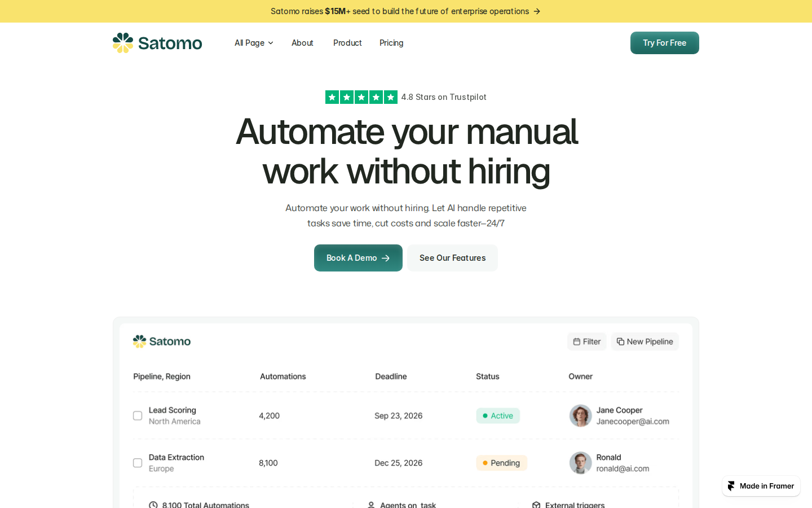Viewport: 812px width, 508px height.
Task: Click the clock icon beside Total Automations
Action: pos(153,505)
